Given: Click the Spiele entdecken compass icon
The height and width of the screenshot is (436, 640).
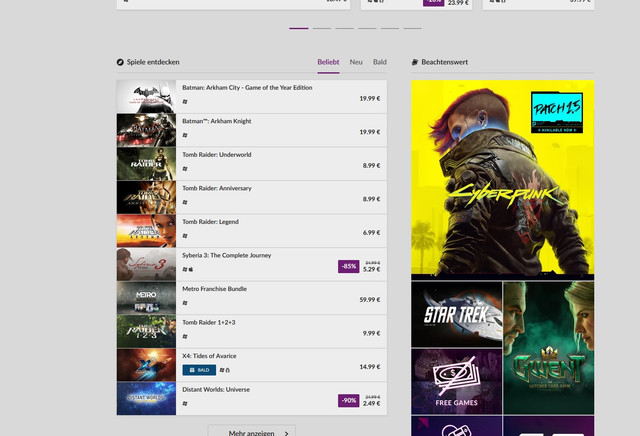Looking at the screenshot, I should click(120, 62).
